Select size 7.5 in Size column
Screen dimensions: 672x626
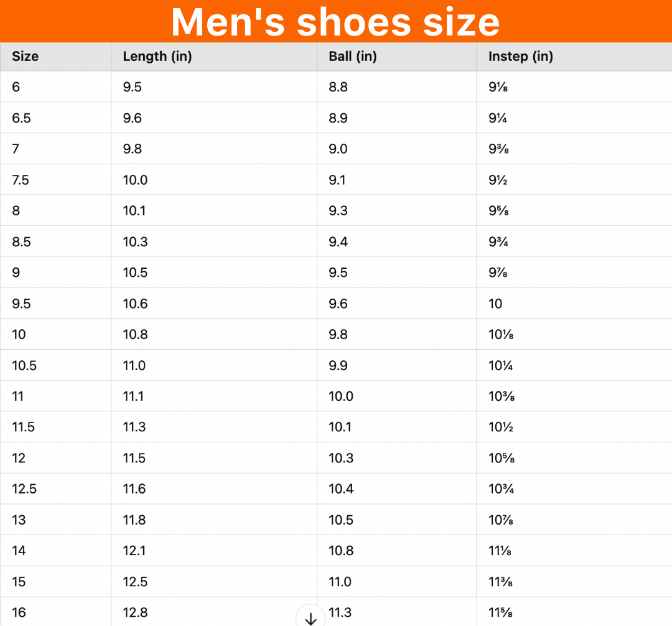click(x=56, y=180)
